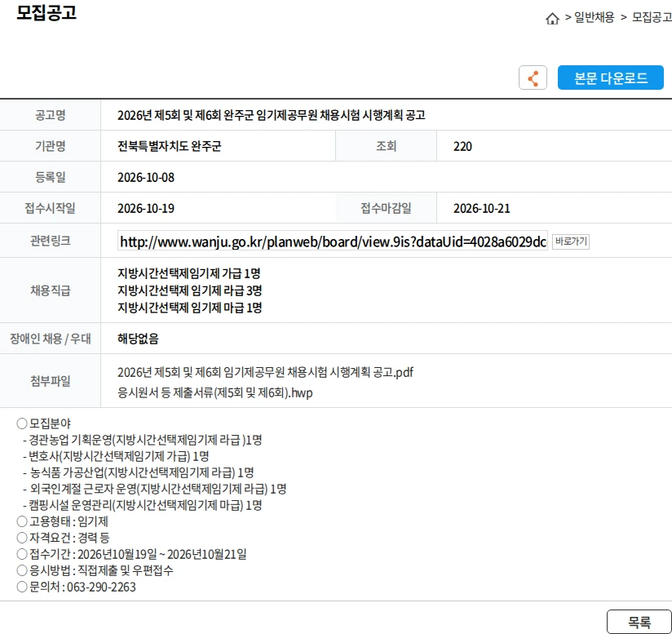Click 관련링크 label cell
672x634 pixels.
(50, 241)
